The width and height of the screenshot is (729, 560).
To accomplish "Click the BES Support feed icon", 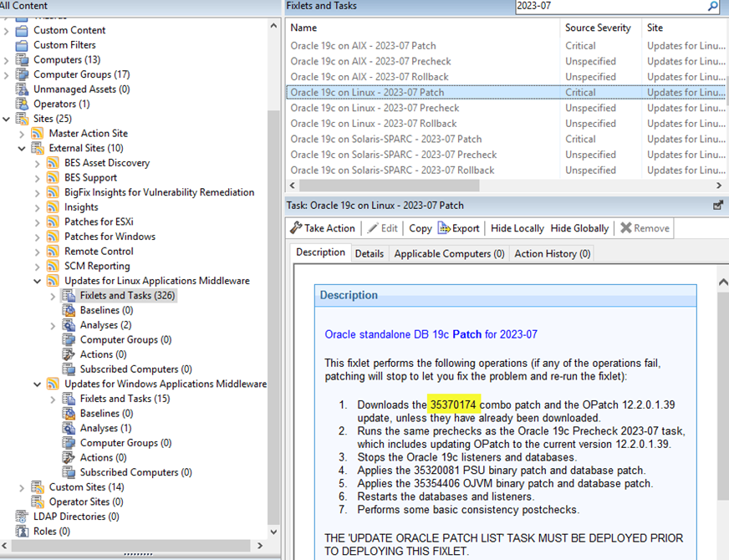I will pyautogui.click(x=53, y=178).
